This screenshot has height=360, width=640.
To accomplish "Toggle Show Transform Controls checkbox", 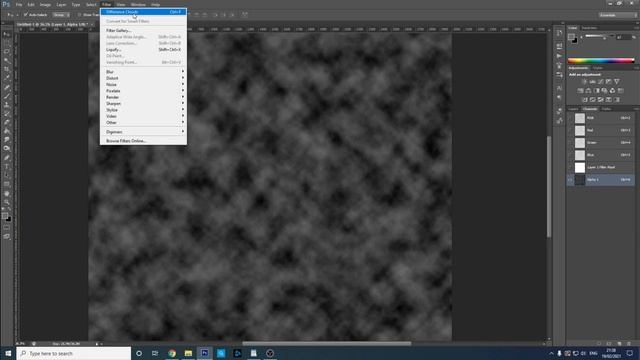I will pyautogui.click(x=79, y=15).
